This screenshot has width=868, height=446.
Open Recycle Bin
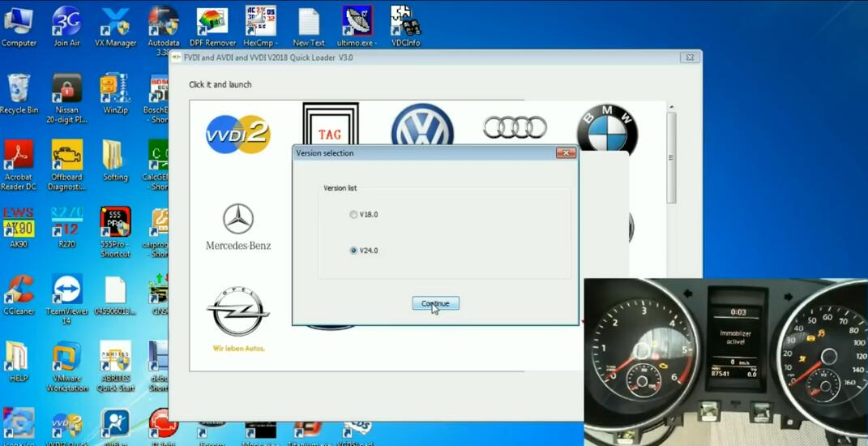19,93
